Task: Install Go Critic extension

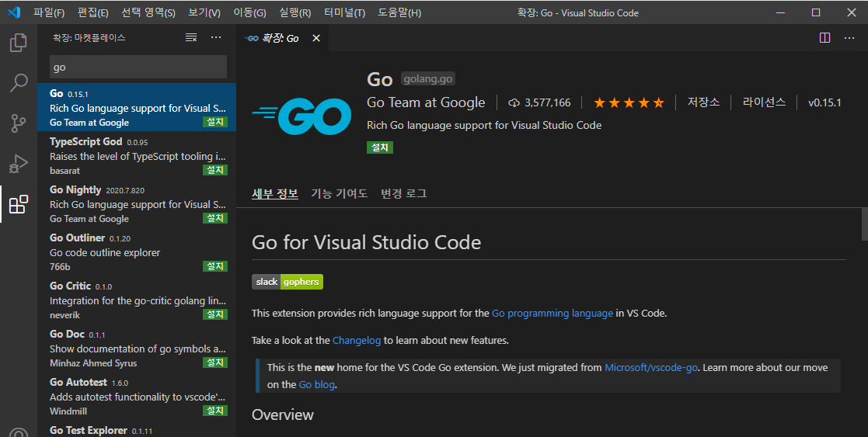Action: pos(214,314)
